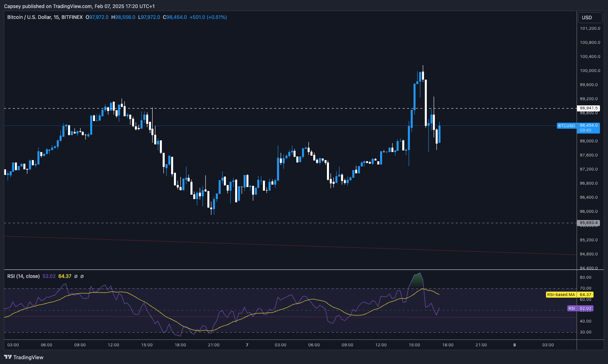Click the second ∅ symbol in RSI legend
The width and height of the screenshot is (608, 364).
pyautogui.click(x=82, y=276)
